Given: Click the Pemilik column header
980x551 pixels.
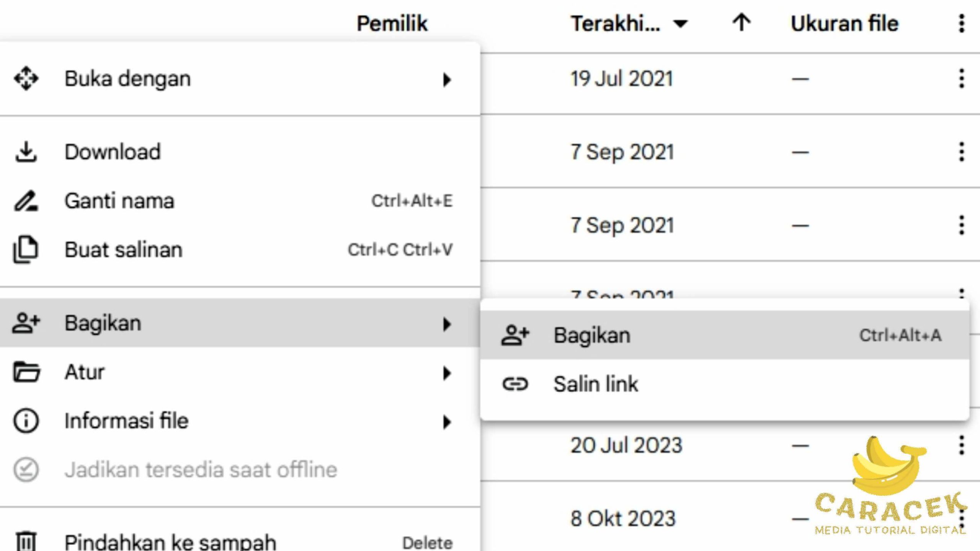Looking at the screenshot, I should click(x=392, y=23).
